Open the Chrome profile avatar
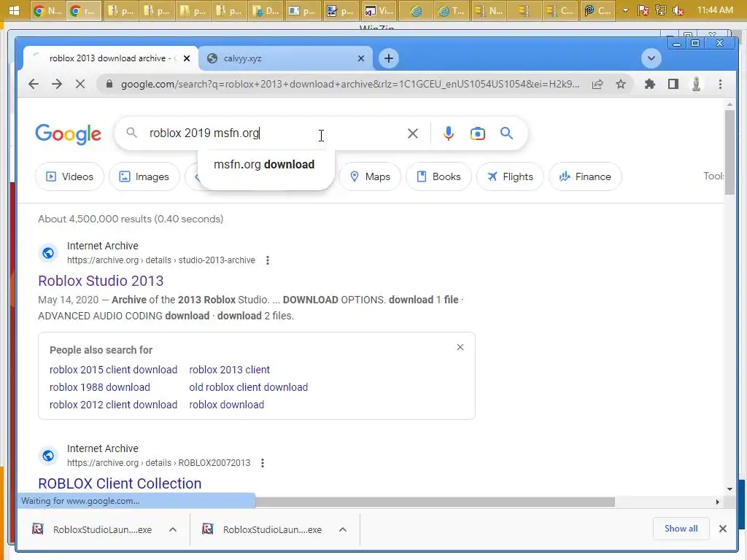 point(696,85)
